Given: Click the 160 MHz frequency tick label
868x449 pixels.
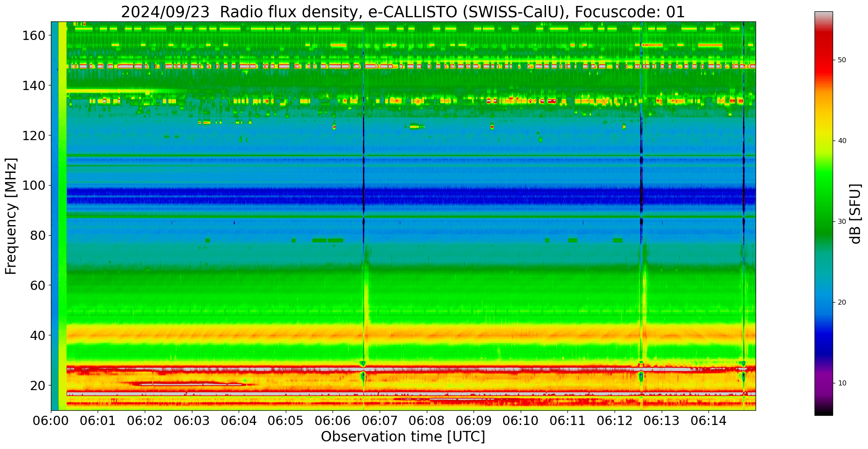Looking at the screenshot, I should (x=33, y=36).
